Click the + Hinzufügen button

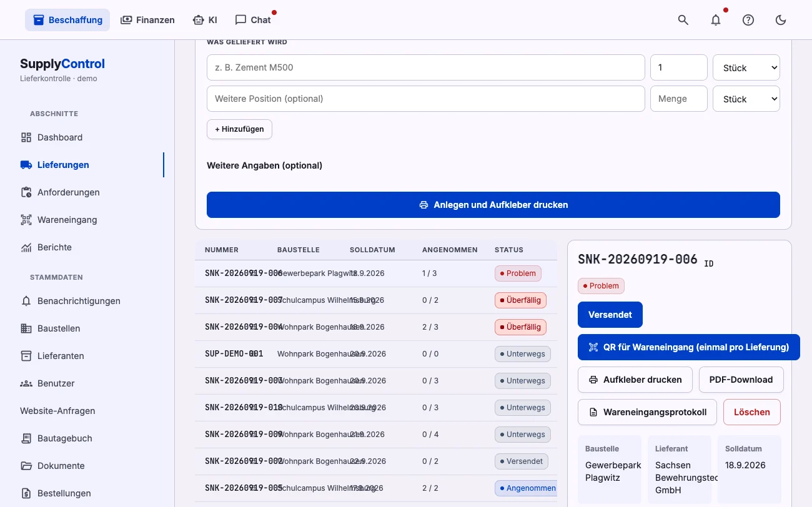(x=239, y=129)
